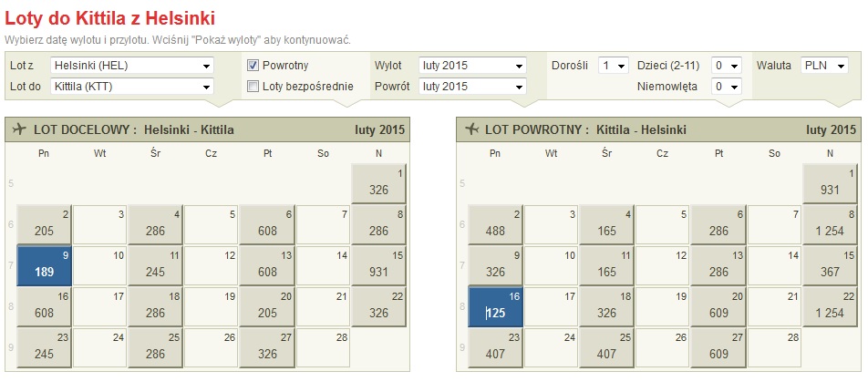Image resolution: width=868 pixels, height=382 pixels.
Task: Choose outbound date 20 priced 205
Action: [x=267, y=306]
